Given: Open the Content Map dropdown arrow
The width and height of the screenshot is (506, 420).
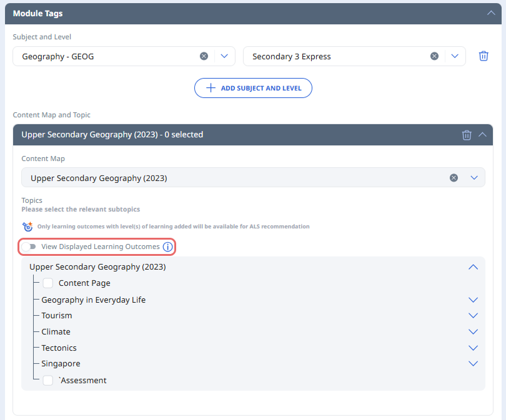Looking at the screenshot, I should (474, 178).
